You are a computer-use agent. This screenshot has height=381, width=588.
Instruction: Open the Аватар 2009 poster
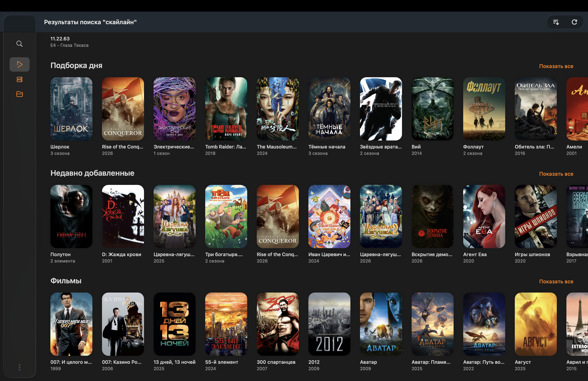[381, 324]
